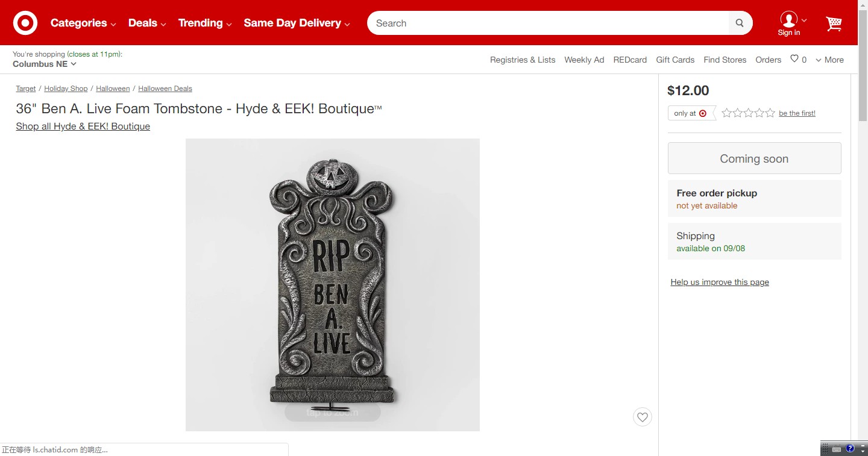Click the Sign in account icon

point(789,23)
